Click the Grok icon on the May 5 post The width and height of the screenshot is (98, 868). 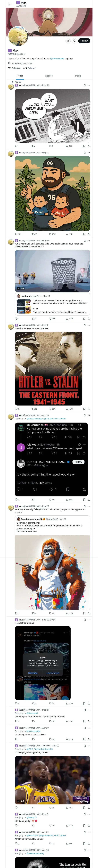pyautogui.click(x=85, y=153)
